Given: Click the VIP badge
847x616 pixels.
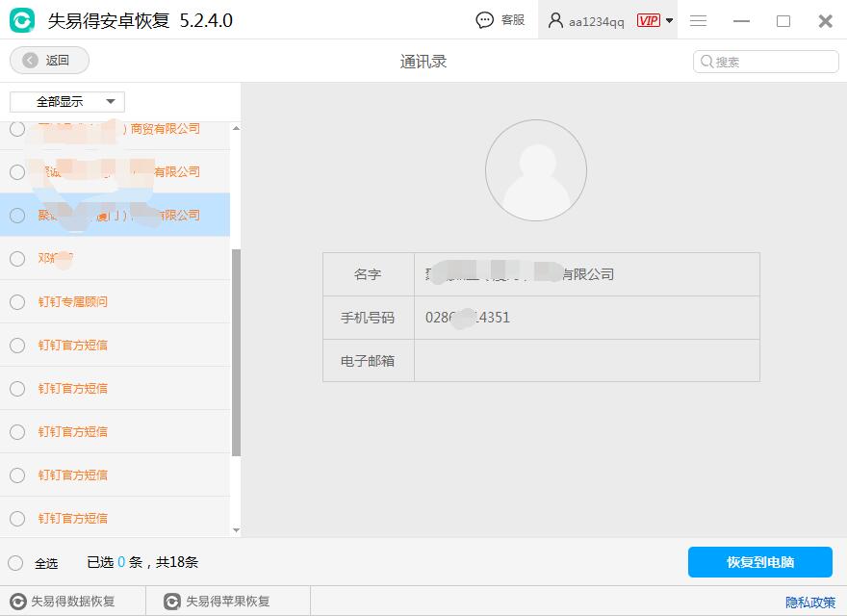Looking at the screenshot, I should click(651, 19).
